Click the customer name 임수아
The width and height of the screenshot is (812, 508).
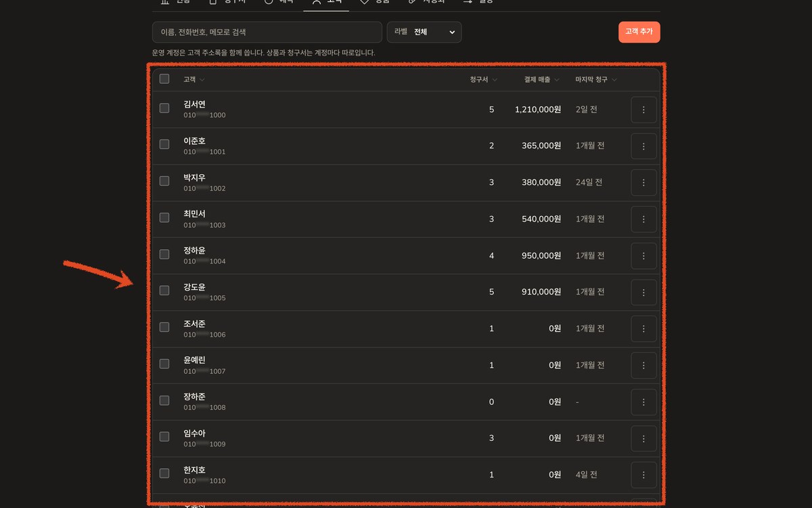coord(194,433)
